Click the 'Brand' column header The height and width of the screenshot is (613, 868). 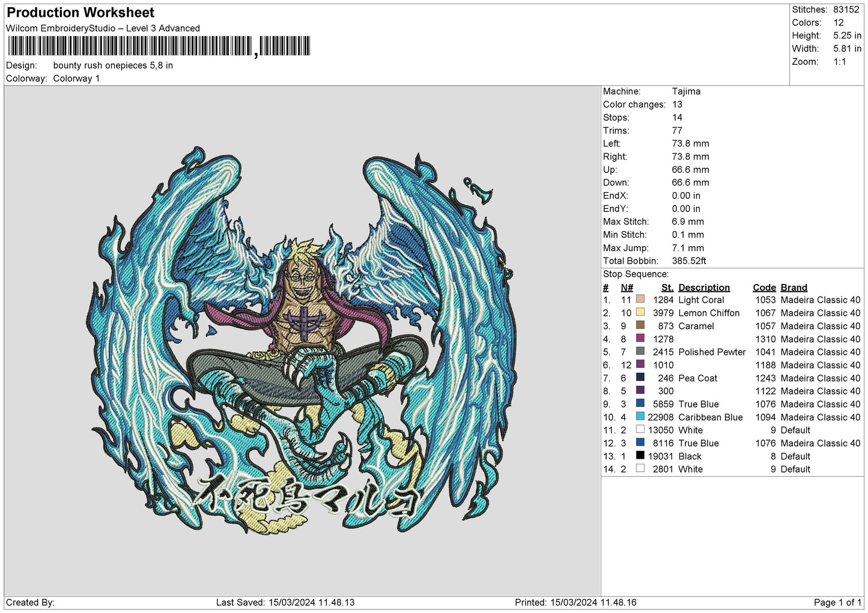click(x=794, y=288)
